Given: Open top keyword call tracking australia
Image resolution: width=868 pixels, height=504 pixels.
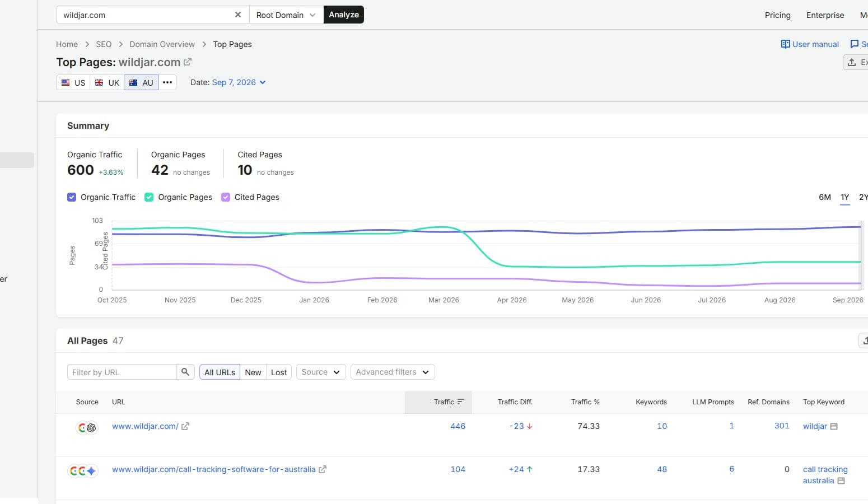Looking at the screenshot, I should [825, 475].
